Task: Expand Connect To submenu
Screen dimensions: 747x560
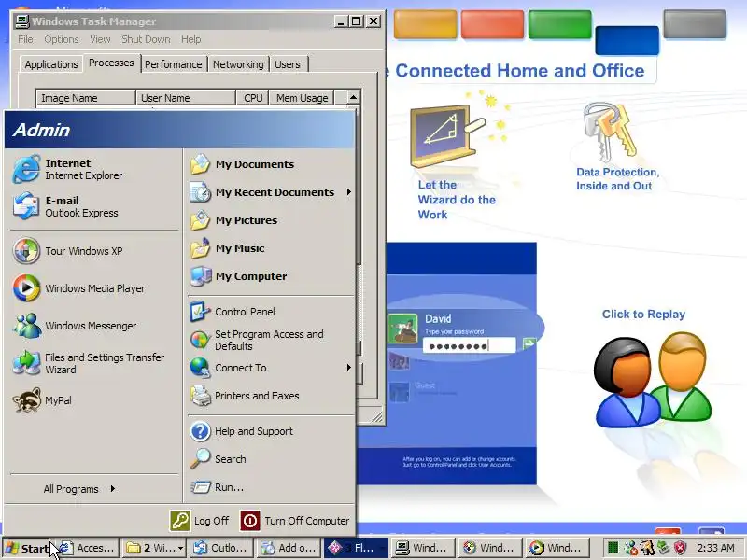Action: point(348,368)
